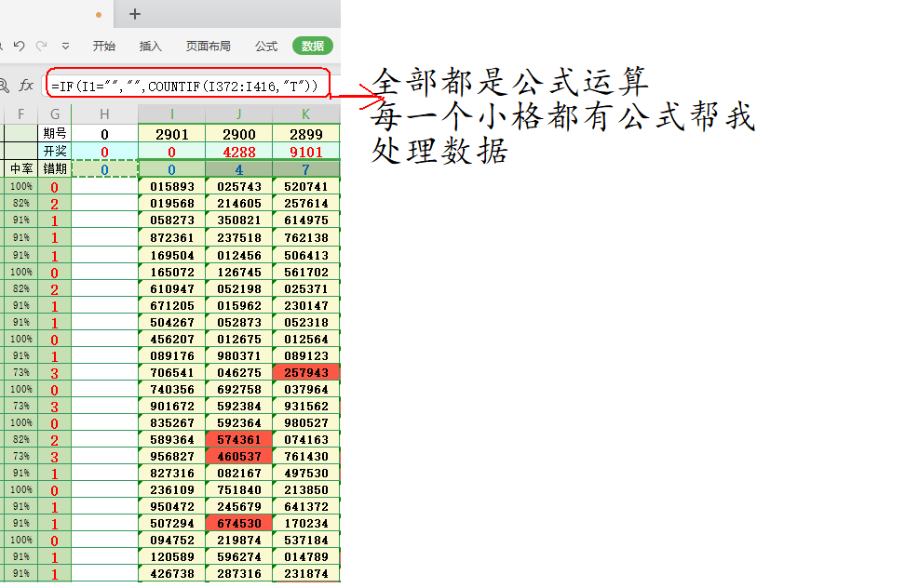
Task: Click red highlighted cell 257943
Action: [x=306, y=372]
